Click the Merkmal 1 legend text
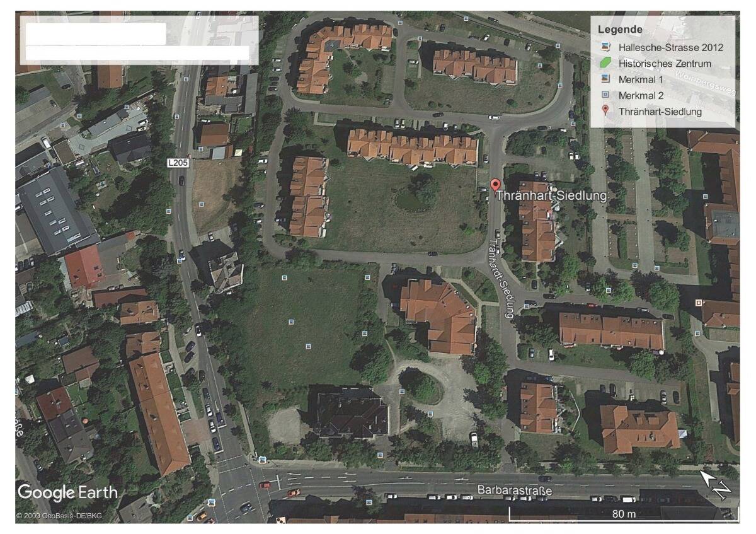Image resolution: width=756 pixels, height=534 pixels. (x=641, y=79)
